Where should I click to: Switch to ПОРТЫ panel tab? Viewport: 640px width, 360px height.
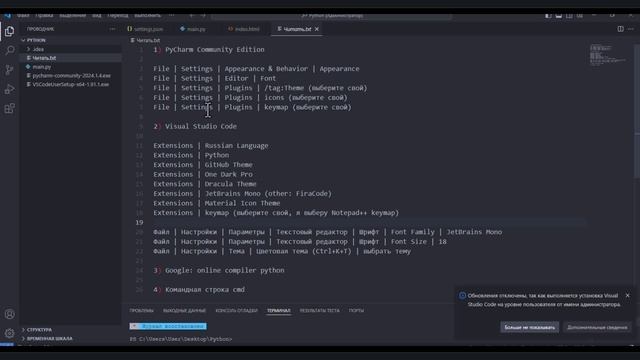pos(356,311)
